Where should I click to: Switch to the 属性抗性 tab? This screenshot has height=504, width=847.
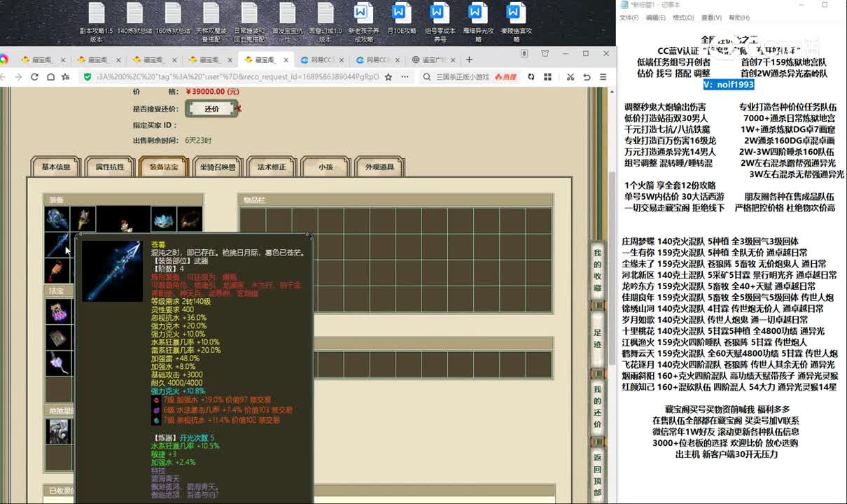tap(110, 167)
